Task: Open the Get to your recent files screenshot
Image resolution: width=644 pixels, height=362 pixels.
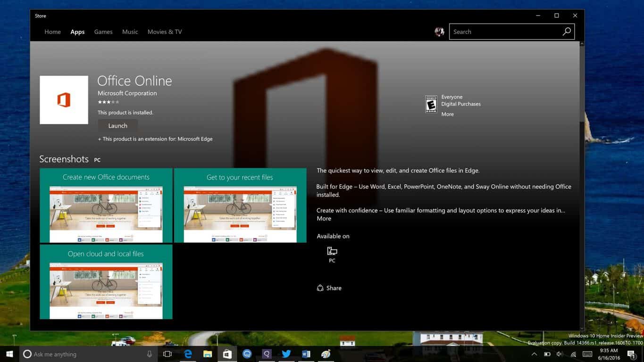Action: tap(240, 206)
